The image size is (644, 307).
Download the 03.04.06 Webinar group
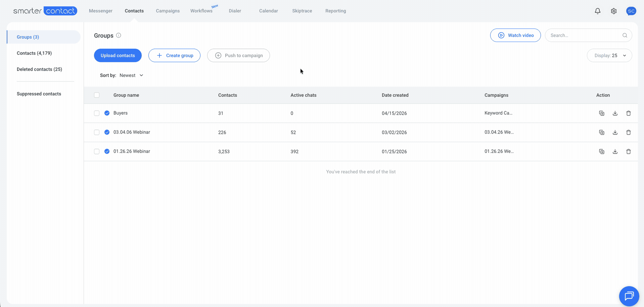point(615,133)
